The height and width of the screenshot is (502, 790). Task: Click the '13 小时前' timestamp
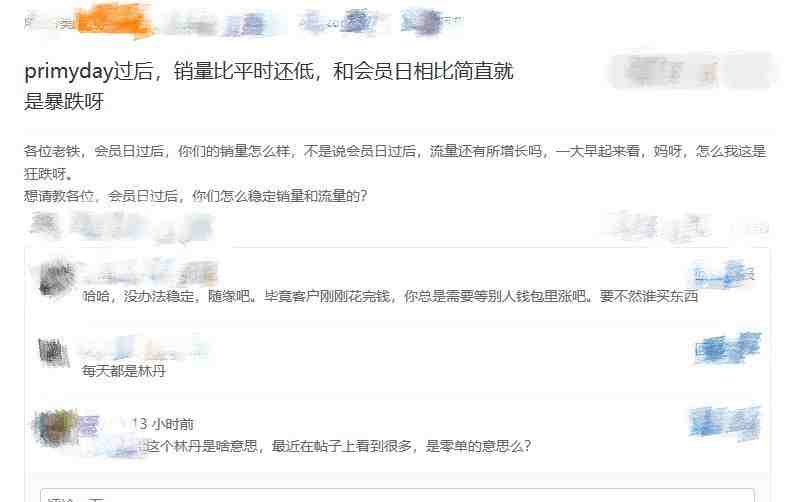(x=163, y=424)
